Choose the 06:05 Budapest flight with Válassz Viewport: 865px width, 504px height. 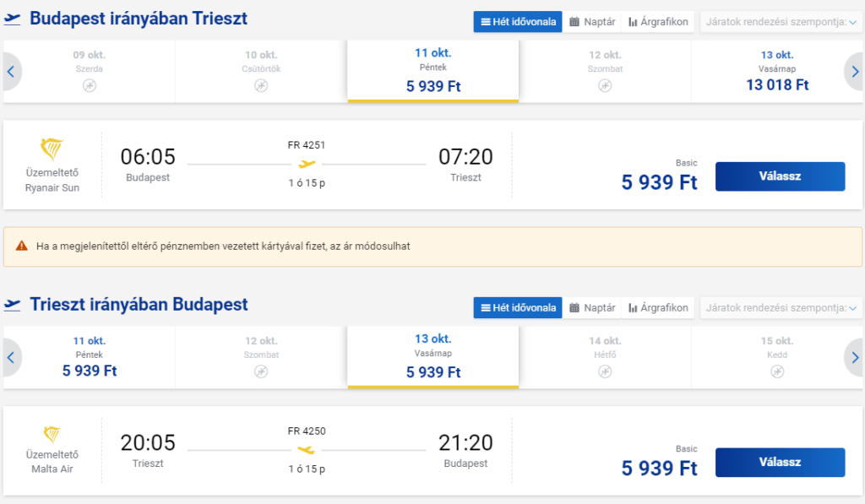780,176
